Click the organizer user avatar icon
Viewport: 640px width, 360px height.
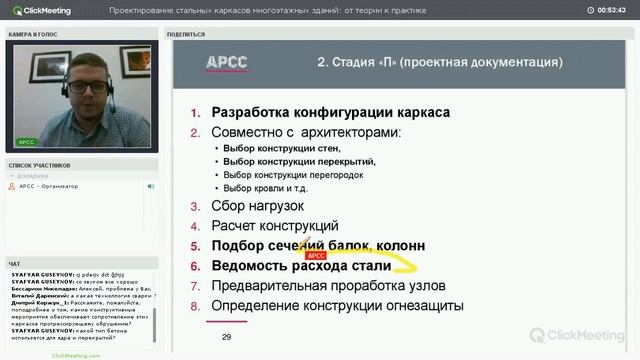click(12, 187)
